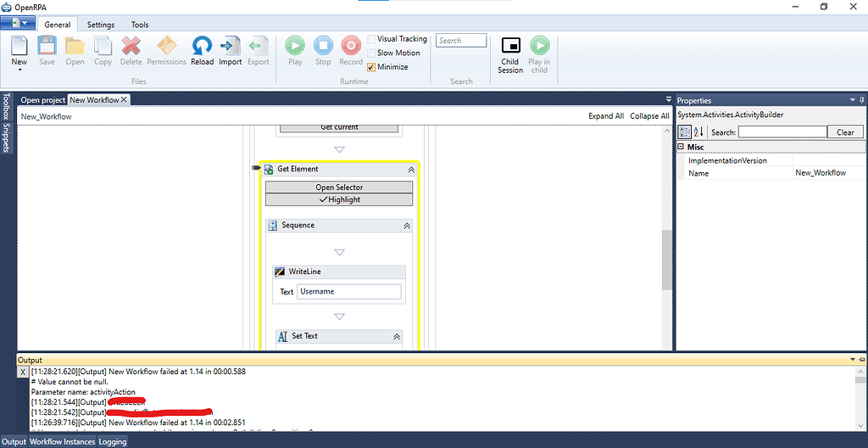Click the categorized sort icon in Properties

pyautogui.click(x=686, y=132)
